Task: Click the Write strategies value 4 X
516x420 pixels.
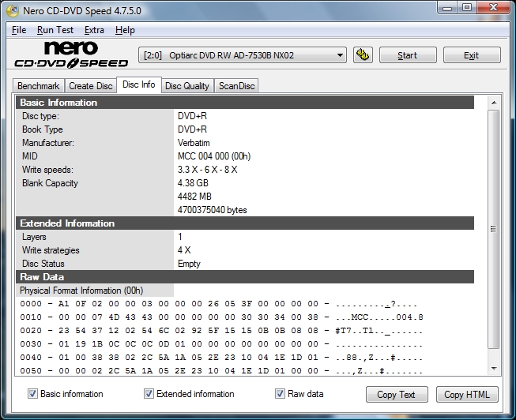Action: (184, 250)
